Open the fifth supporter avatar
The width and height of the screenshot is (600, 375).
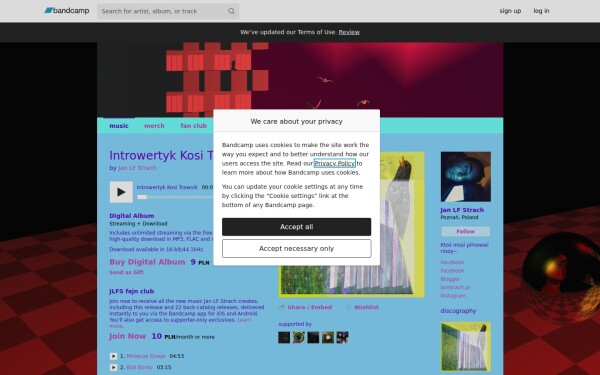342,337
